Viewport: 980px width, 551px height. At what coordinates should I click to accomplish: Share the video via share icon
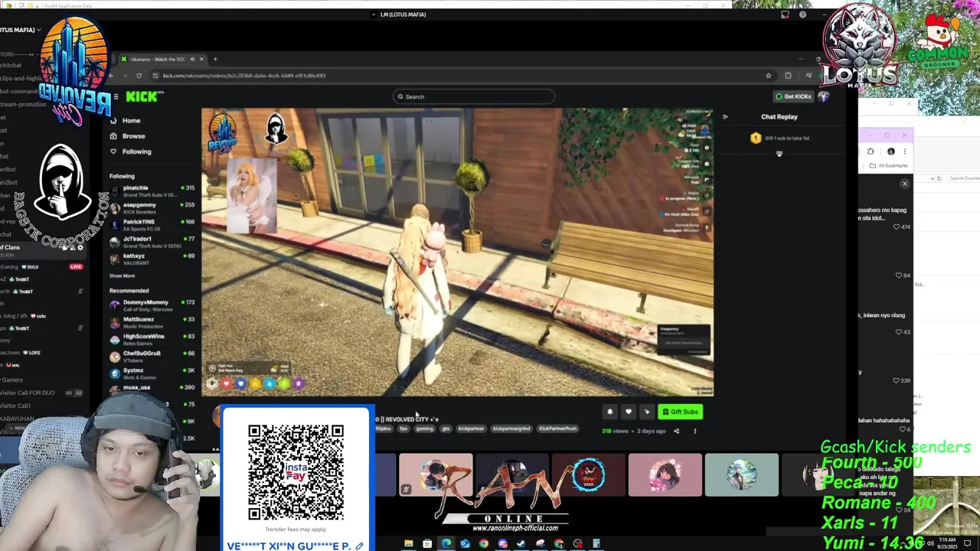pos(676,431)
